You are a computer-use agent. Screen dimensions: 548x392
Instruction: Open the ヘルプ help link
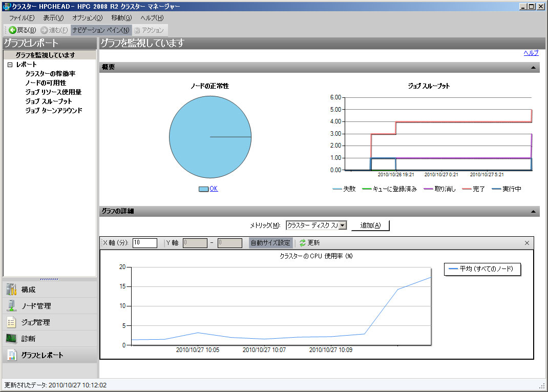531,53
